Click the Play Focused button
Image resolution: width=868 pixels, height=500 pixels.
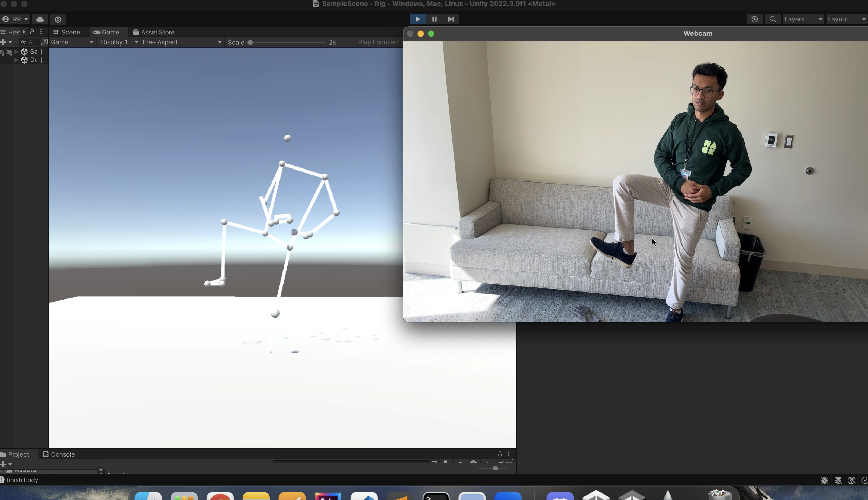click(x=377, y=42)
